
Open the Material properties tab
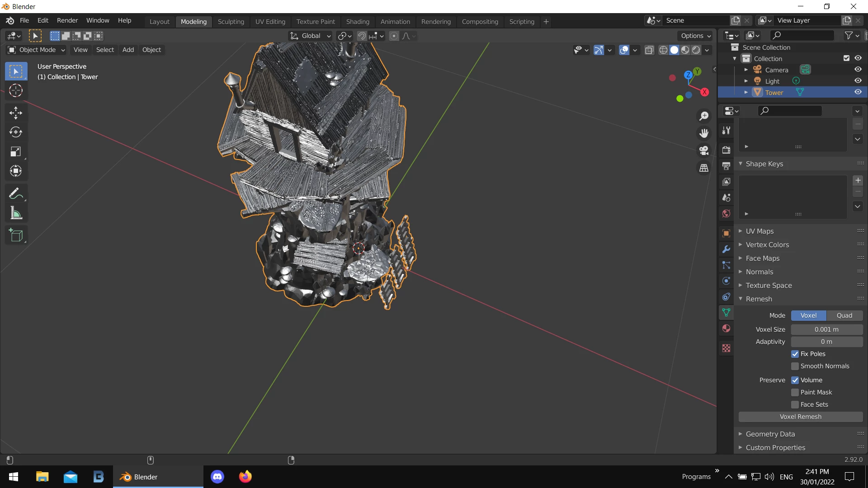click(x=726, y=328)
